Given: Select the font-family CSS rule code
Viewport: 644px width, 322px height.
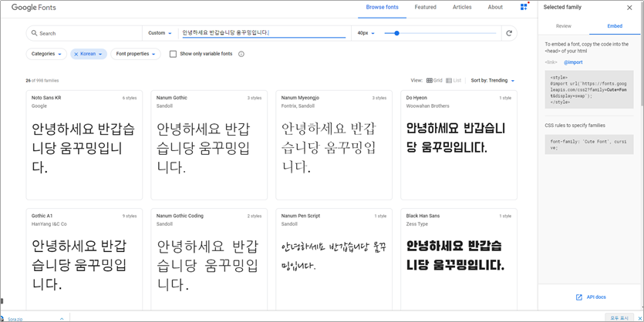Looking at the screenshot, I should click(x=589, y=144).
